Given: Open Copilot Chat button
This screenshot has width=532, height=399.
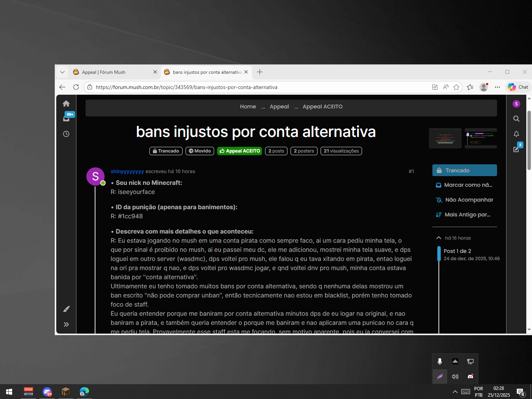Looking at the screenshot, I should point(518,87).
